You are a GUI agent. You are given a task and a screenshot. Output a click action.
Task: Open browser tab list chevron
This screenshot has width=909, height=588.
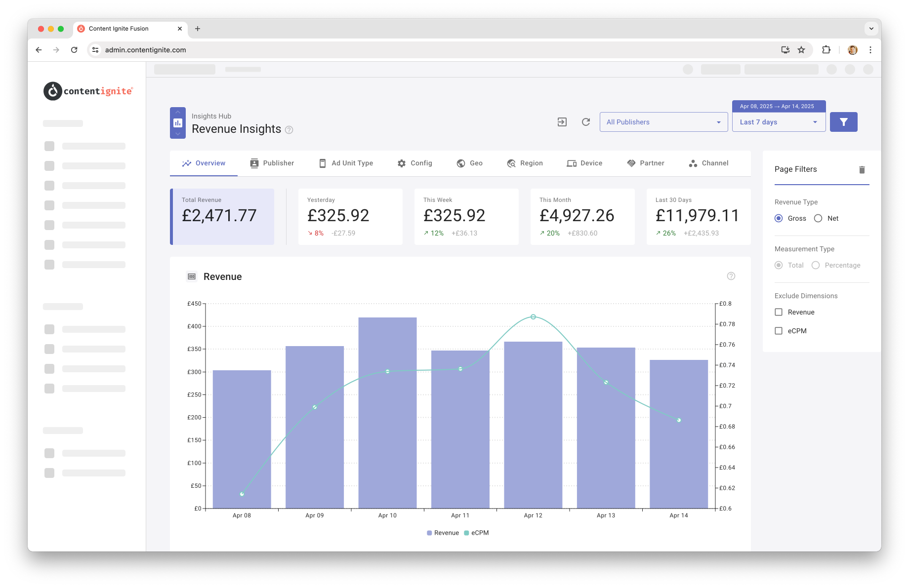(x=871, y=29)
